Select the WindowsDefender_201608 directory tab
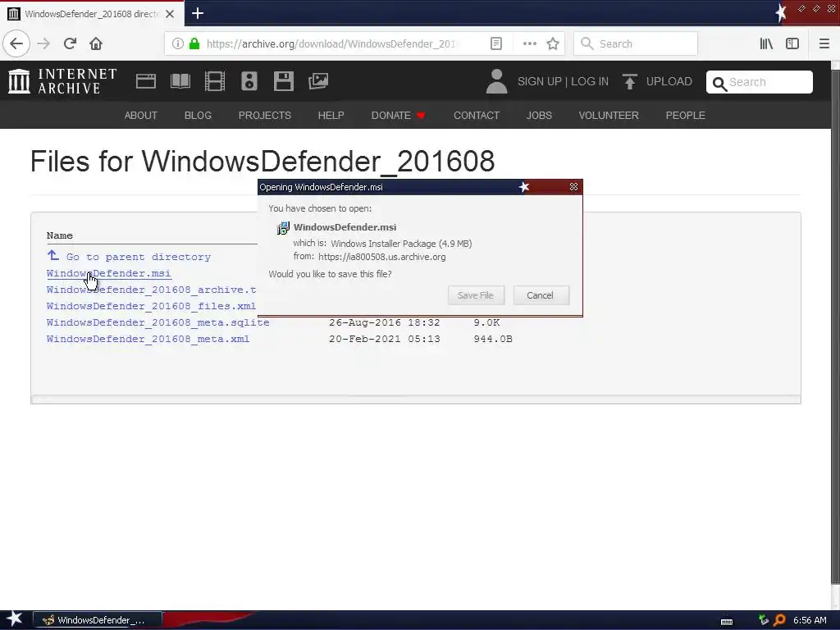The width and height of the screenshot is (840, 630). [92, 14]
